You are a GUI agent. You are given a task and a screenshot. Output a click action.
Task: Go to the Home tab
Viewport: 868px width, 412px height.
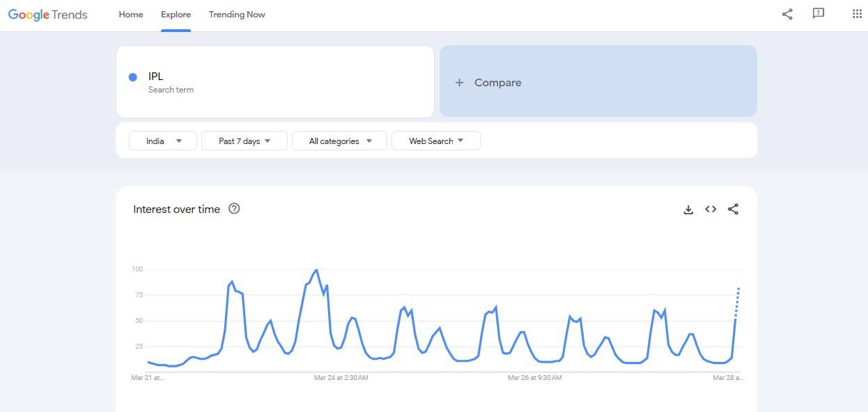coord(130,15)
